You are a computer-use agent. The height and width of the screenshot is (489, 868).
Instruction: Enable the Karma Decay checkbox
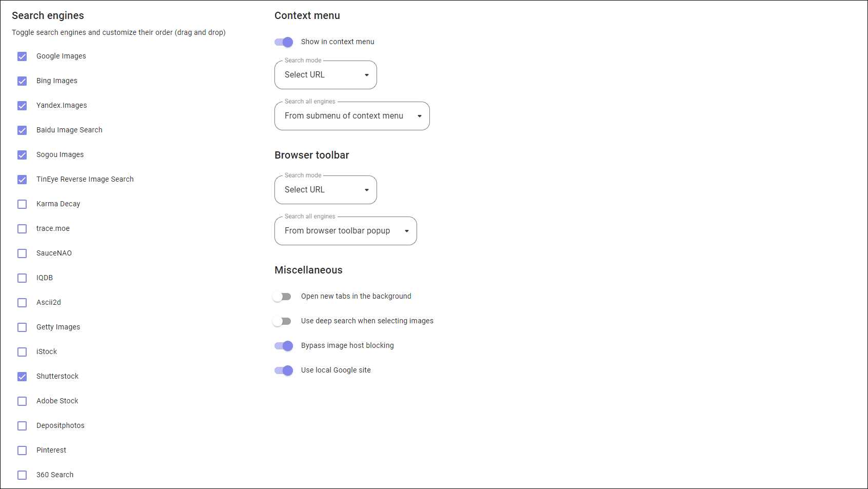pyautogui.click(x=22, y=204)
